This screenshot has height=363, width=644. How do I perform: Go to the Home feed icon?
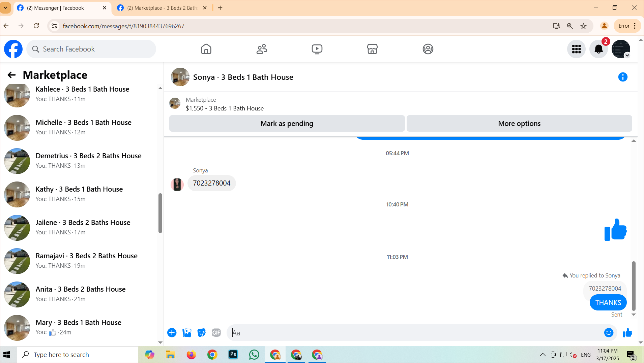pos(206,49)
